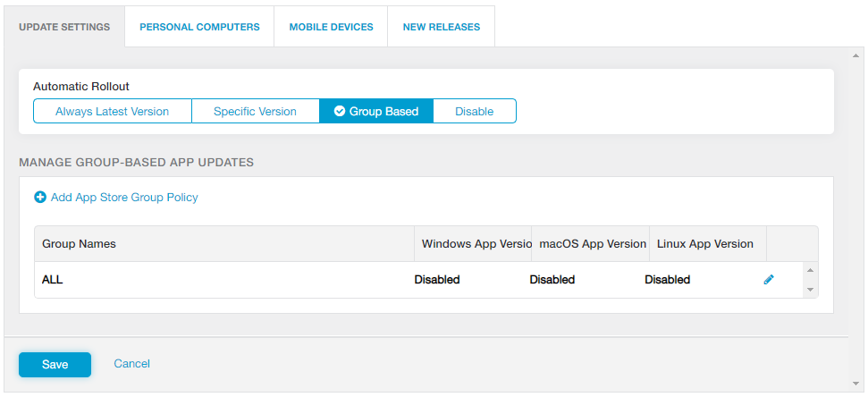This screenshot has height=397, width=868.
Task: Click the Windows App Version column header
Action: coord(472,244)
